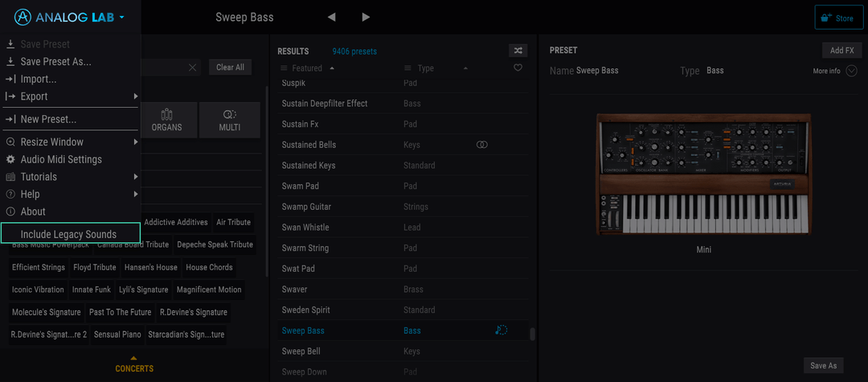Go to next preset with right arrow
The image size is (868, 382).
click(366, 17)
